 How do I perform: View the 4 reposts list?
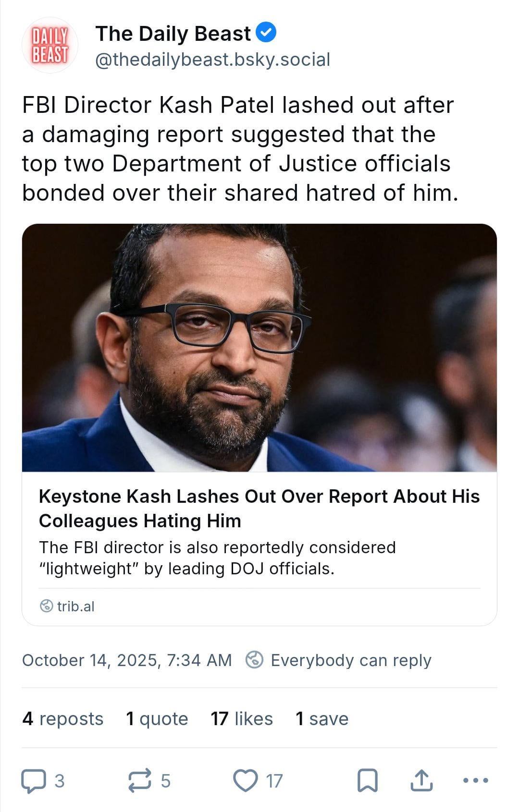(62, 719)
